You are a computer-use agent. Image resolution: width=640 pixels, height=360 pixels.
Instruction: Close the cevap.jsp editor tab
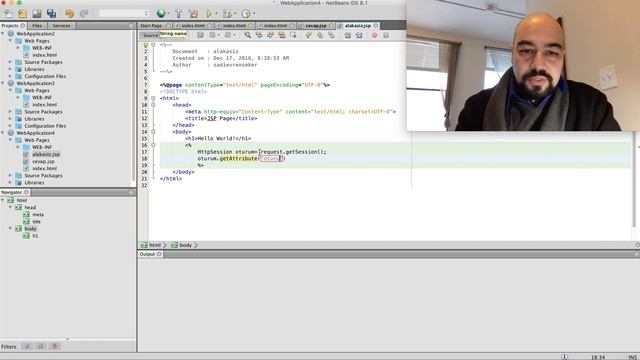pos(331,25)
